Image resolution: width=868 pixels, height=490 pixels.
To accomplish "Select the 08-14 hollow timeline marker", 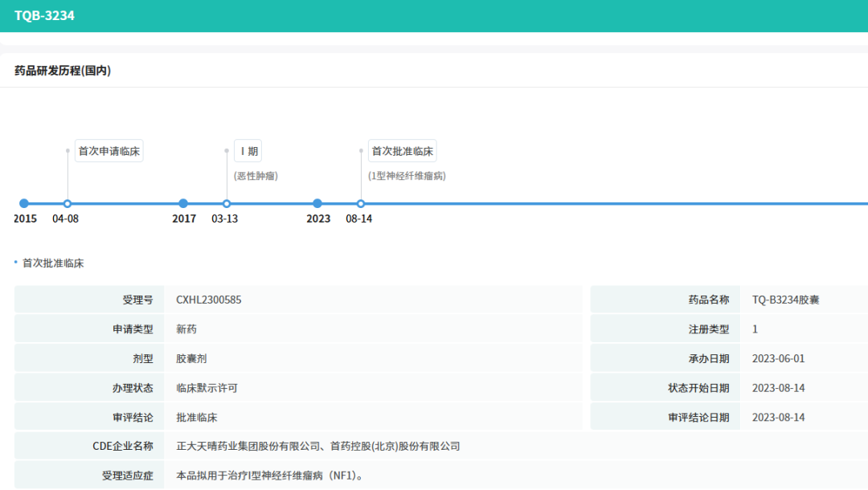I will click(361, 203).
